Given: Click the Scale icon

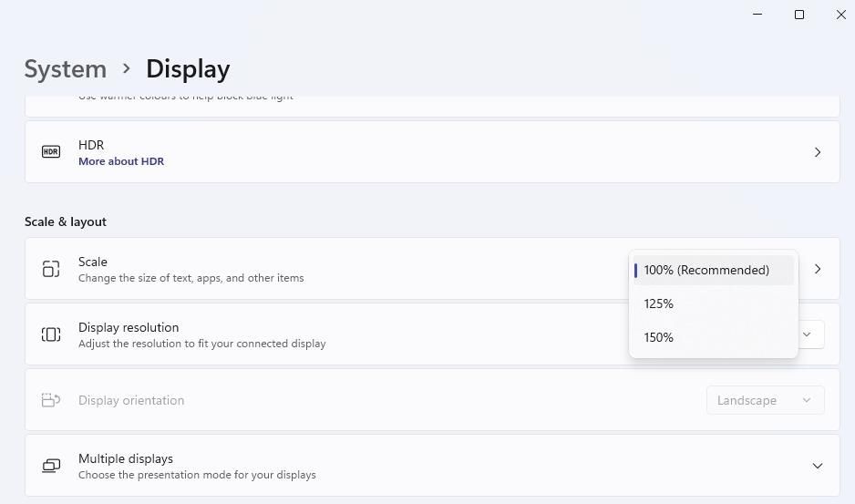Looking at the screenshot, I should (51, 268).
